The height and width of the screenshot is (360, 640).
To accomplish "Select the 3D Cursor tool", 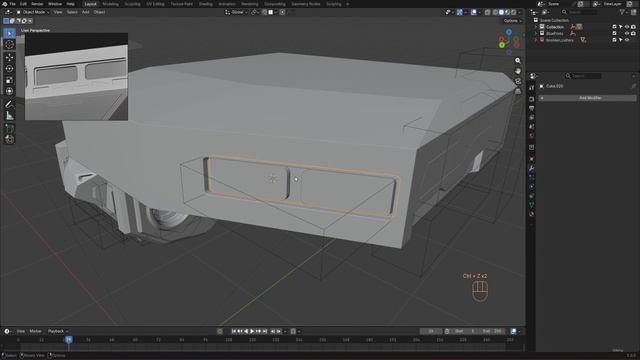I will [9, 44].
